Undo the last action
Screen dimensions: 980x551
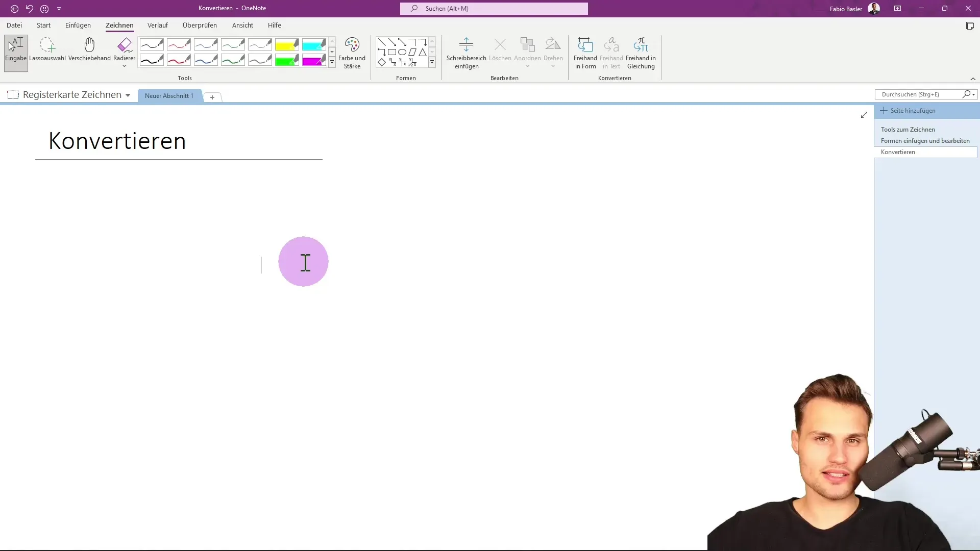pyautogui.click(x=29, y=9)
